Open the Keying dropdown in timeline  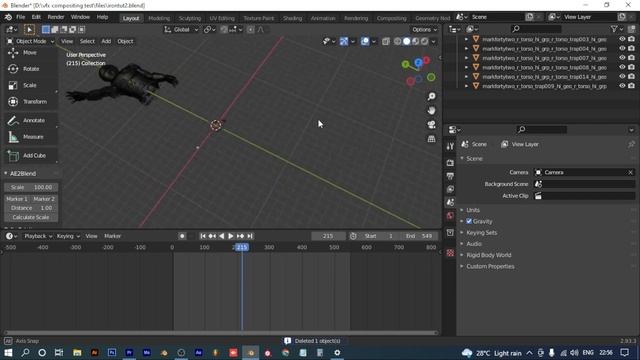[68, 236]
